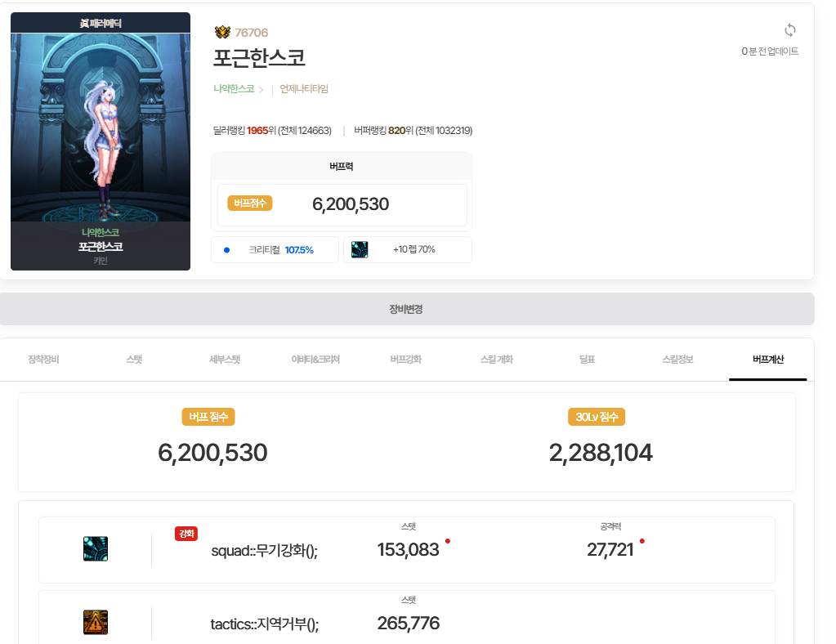
Task: Click the blue dot beside 크리티컬
Action: click(226, 250)
